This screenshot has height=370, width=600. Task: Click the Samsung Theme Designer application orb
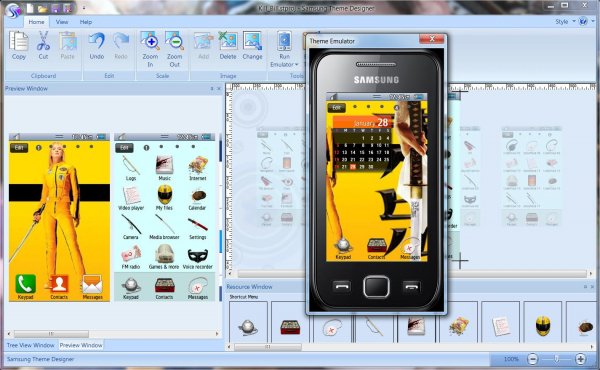tap(13, 11)
